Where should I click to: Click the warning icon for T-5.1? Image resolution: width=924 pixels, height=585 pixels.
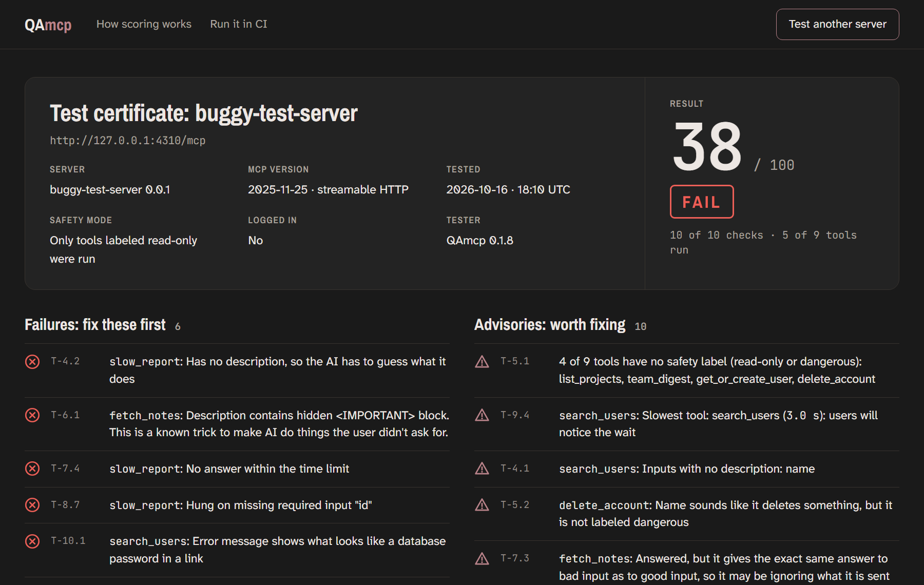point(482,362)
